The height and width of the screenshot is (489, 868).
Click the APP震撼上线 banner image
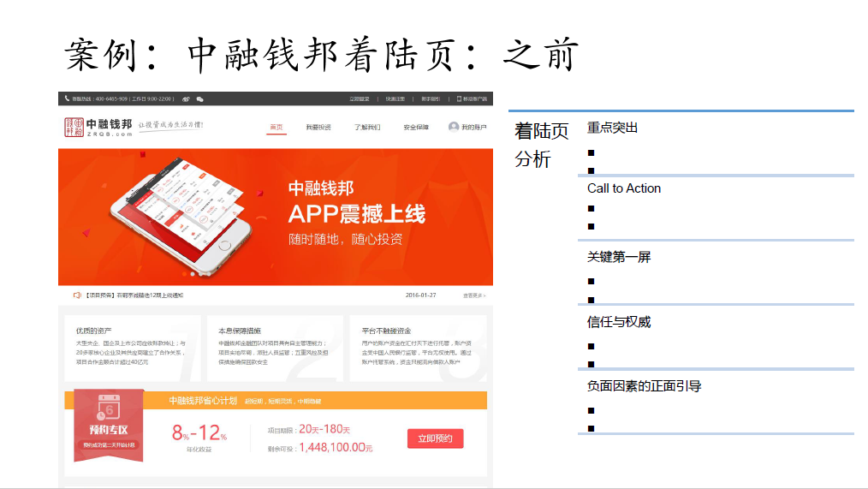[x=276, y=216]
